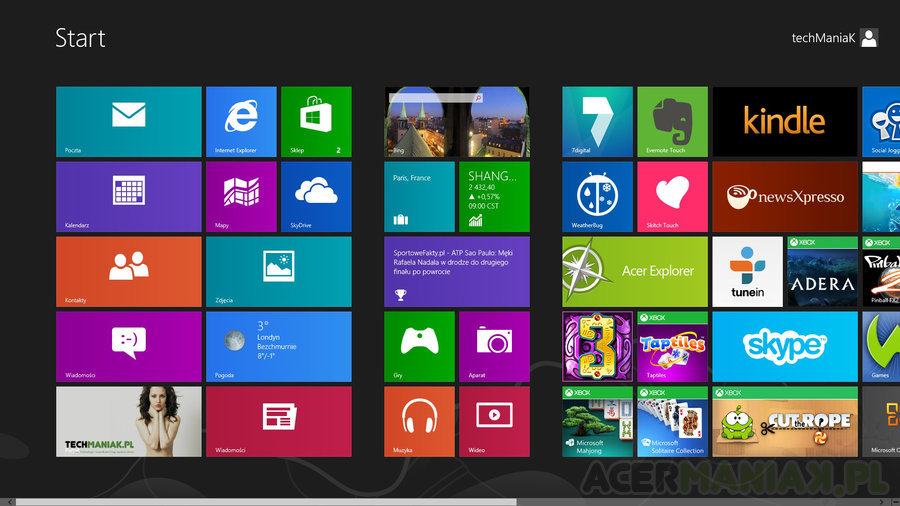This screenshot has height=506, width=900.
Task: Open the Muzyka music tile
Action: point(420,422)
